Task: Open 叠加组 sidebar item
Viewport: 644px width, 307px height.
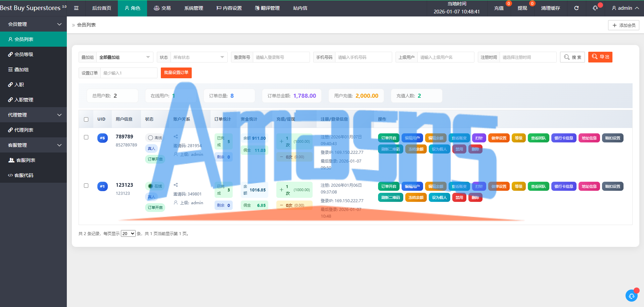Action: pyautogui.click(x=33, y=70)
